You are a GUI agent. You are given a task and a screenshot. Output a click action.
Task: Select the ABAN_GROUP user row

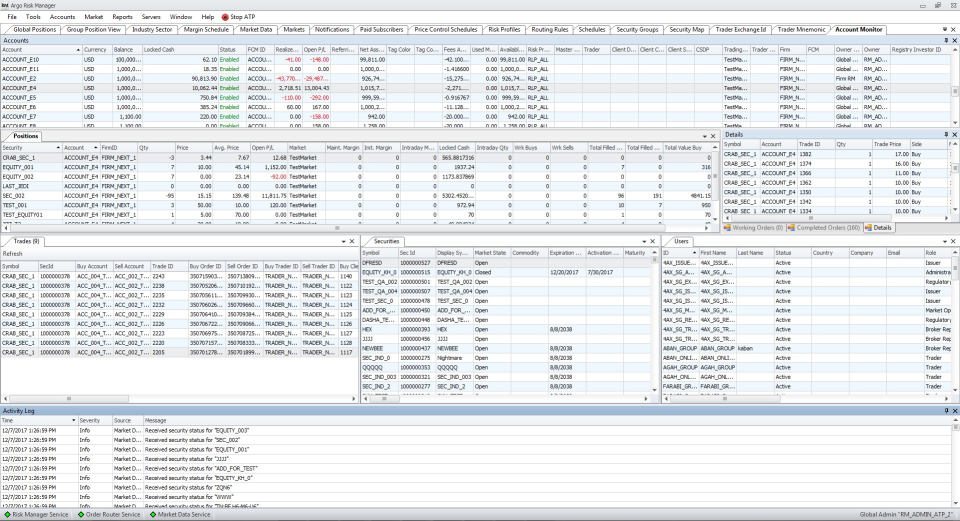(807, 348)
